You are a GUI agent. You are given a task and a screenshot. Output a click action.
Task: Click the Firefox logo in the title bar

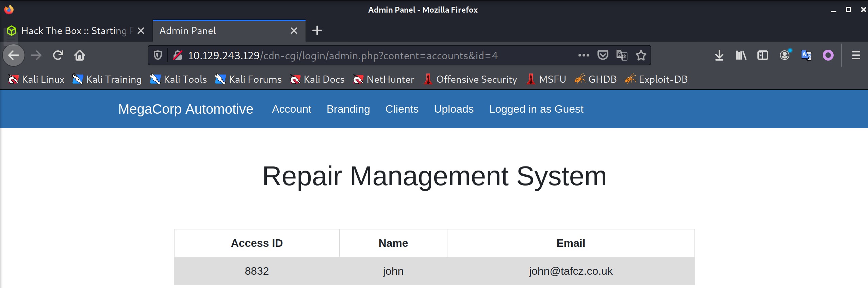(x=9, y=10)
